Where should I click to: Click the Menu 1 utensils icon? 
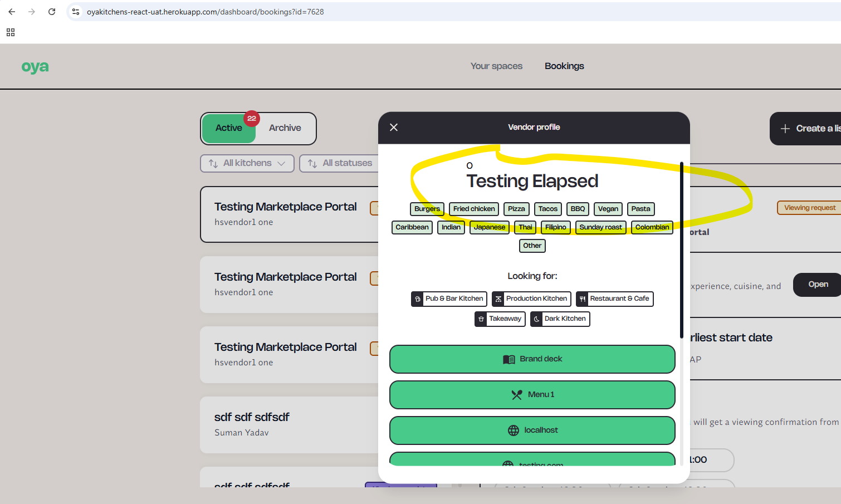[x=517, y=395]
